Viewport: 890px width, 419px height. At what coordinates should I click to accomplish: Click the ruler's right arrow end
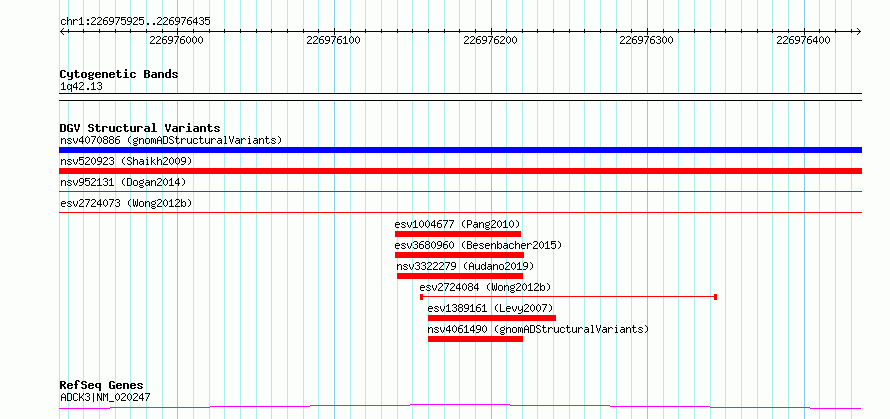pyautogui.click(x=858, y=31)
